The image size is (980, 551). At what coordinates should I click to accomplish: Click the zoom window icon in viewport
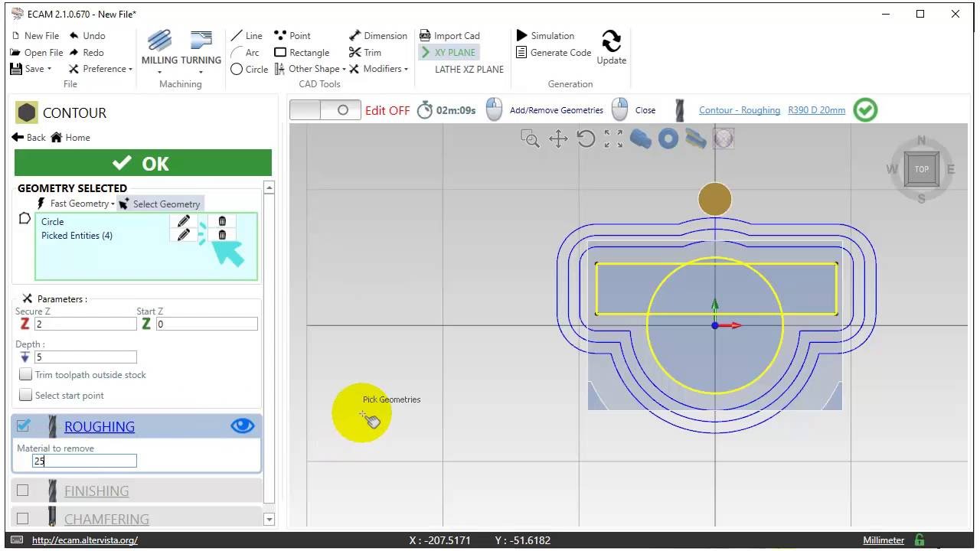click(x=530, y=139)
